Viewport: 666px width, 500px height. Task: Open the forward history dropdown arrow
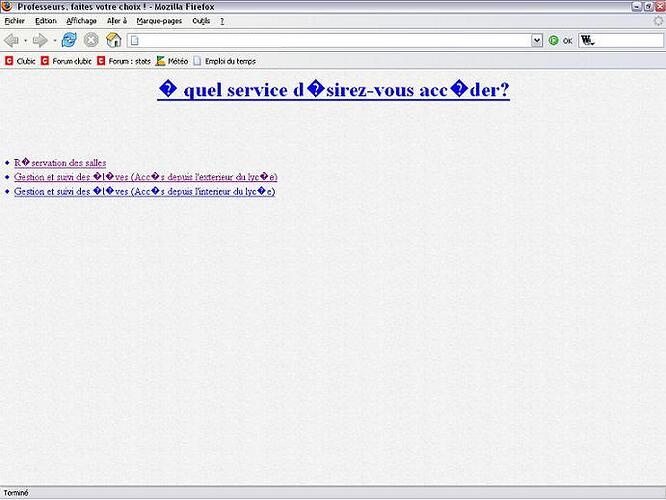click(54, 41)
